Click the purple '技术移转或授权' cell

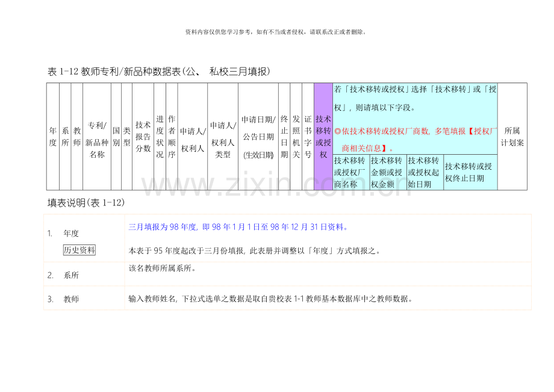pos(323,137)
